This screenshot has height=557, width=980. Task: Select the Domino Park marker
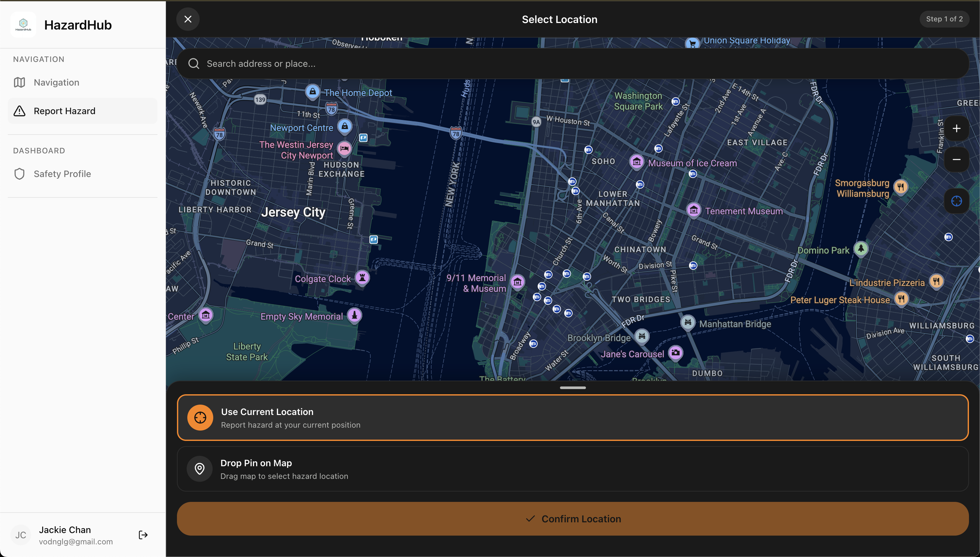click(861, 249)
